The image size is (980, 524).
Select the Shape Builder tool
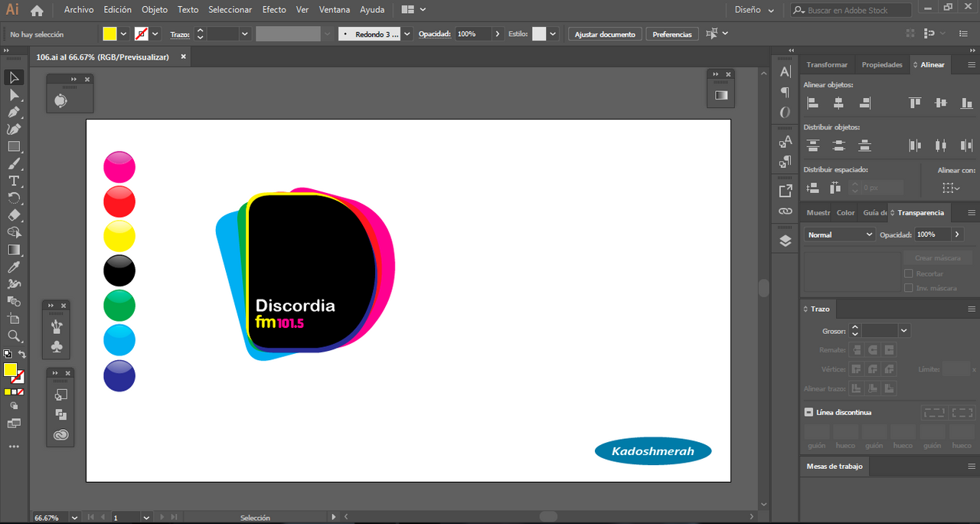(x=14, y=233)
